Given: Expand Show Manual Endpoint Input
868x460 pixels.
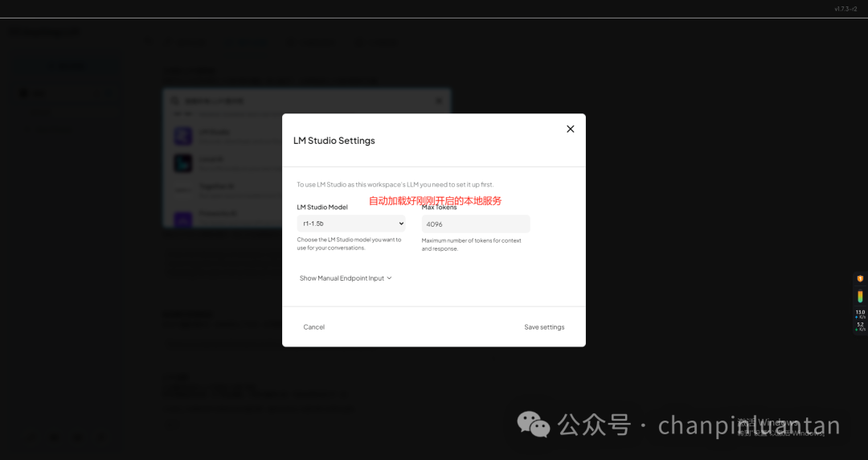Looking at the screenshot, I should 346,278.
